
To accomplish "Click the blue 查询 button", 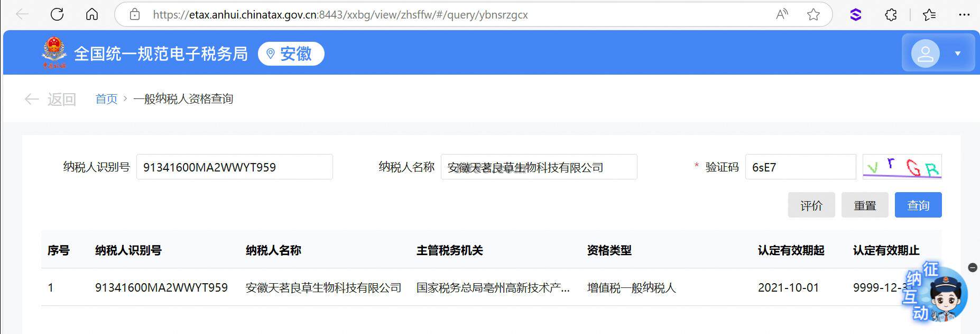I will (x=918, y=205).
